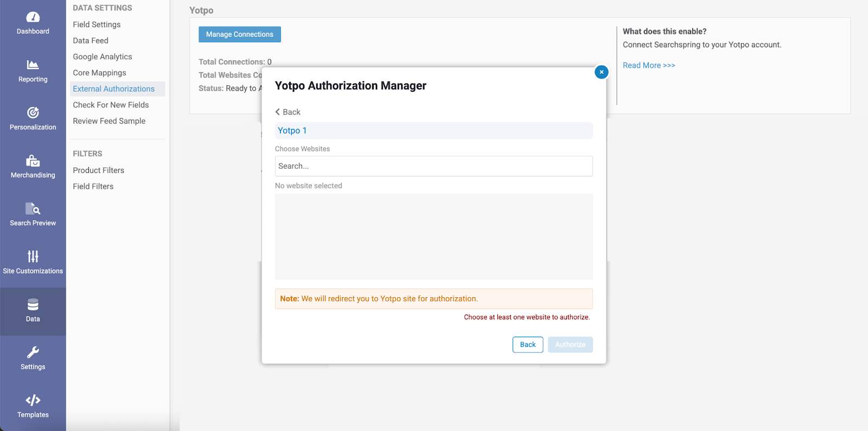Click the 'What does this enable?' heading

coord(665,31)
